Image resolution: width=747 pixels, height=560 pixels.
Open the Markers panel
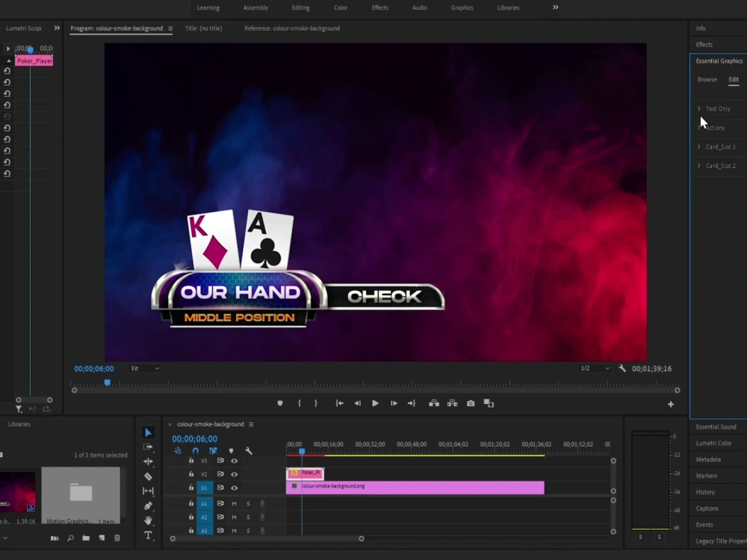707,476
